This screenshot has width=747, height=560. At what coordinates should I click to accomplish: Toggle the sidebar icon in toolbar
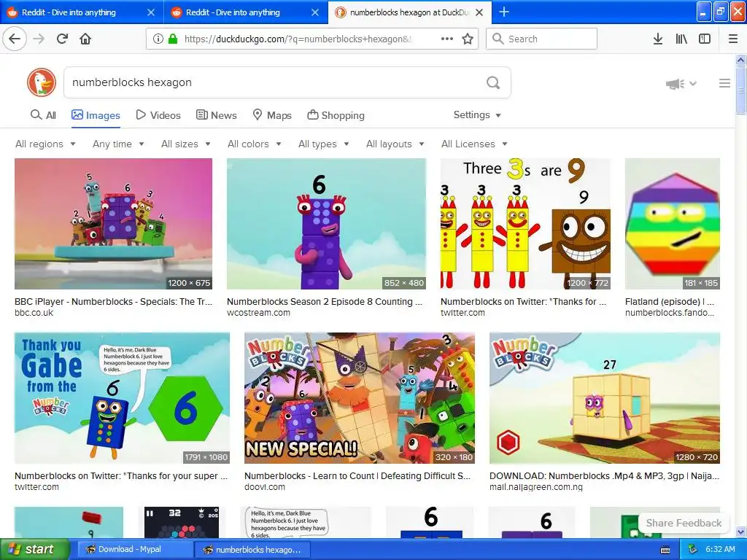705,39
